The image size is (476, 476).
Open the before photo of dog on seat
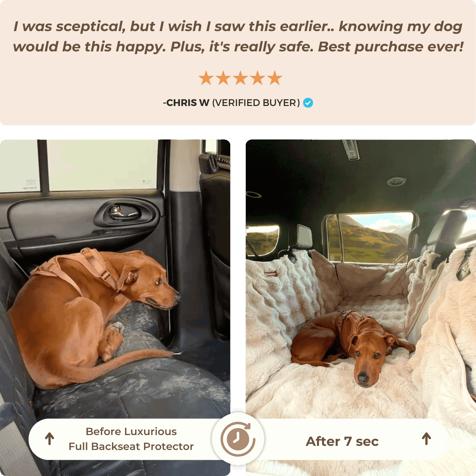115,308
